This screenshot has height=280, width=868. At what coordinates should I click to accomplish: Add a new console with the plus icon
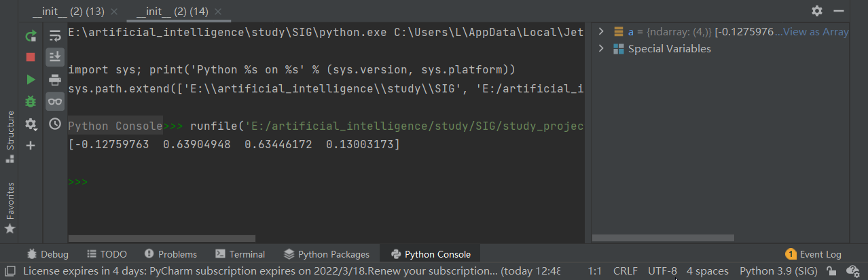point(31,145)
